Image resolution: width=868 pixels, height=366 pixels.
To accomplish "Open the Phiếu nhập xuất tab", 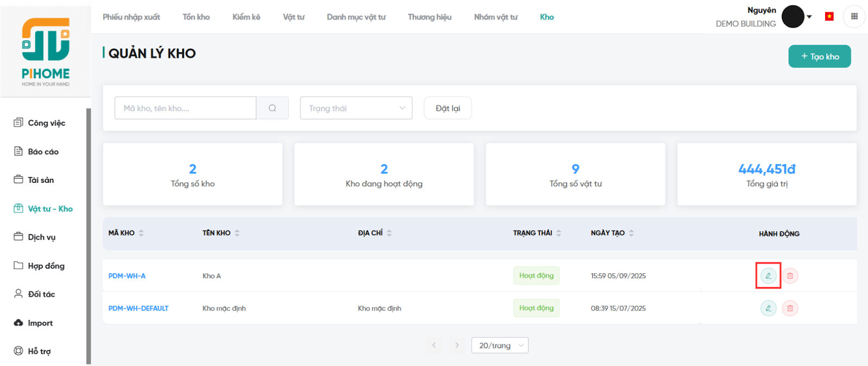I will (x=131, y=17).
